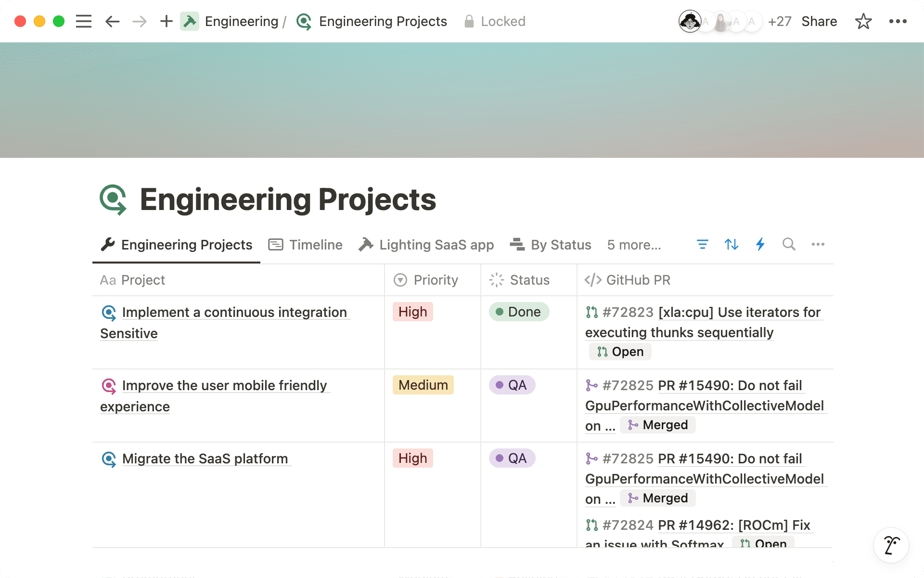Open sort options using the arrows icon
The width and height of the screenshot is (924, 578).
pos(731,245)
